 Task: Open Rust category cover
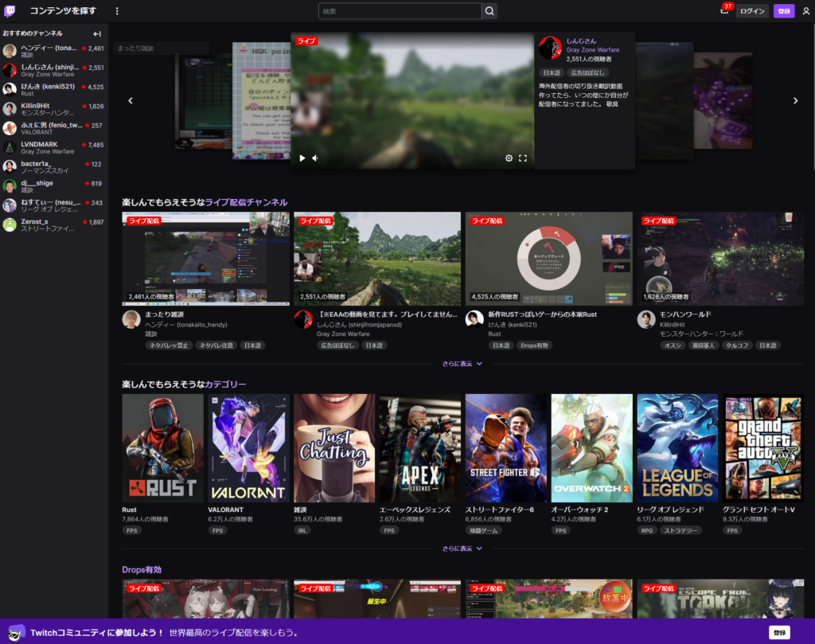(x=162, y=448)
